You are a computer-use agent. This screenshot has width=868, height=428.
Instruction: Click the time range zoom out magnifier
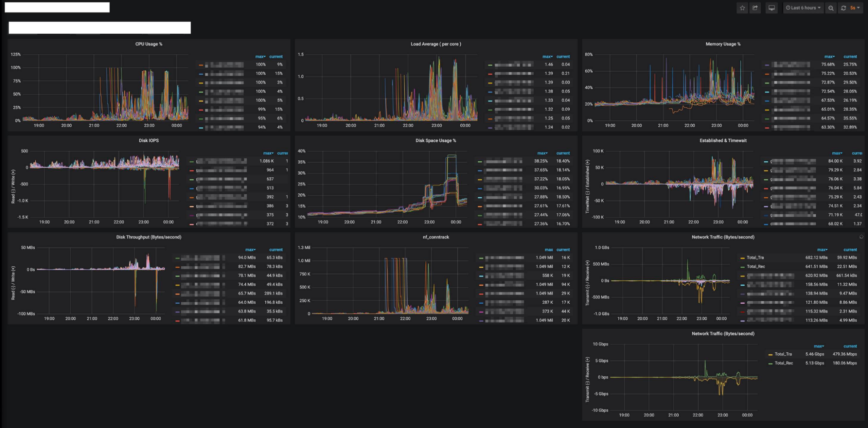click(x=831, y=8)
